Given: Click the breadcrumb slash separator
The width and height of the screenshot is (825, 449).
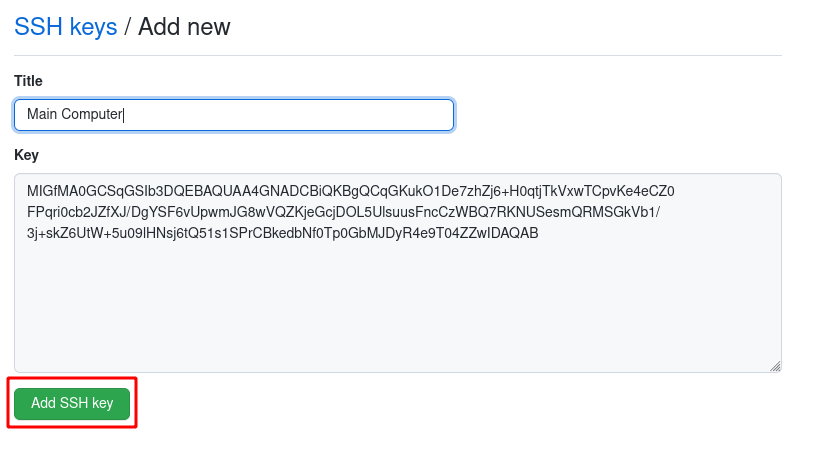Looking at the screenshot, I should pyautogui.click(x=127, y=26).
